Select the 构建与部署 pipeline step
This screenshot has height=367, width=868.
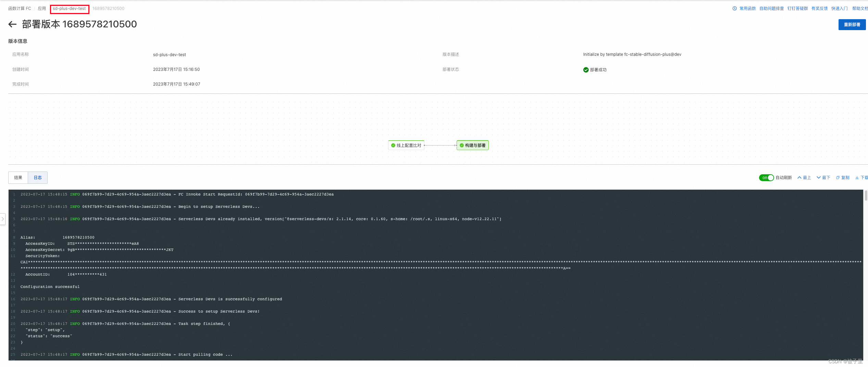point(473,145)
